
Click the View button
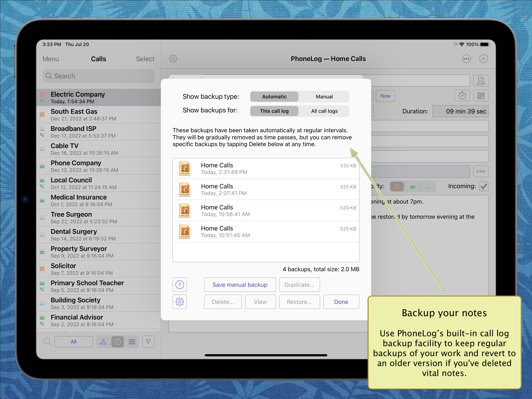coord(260,302)
